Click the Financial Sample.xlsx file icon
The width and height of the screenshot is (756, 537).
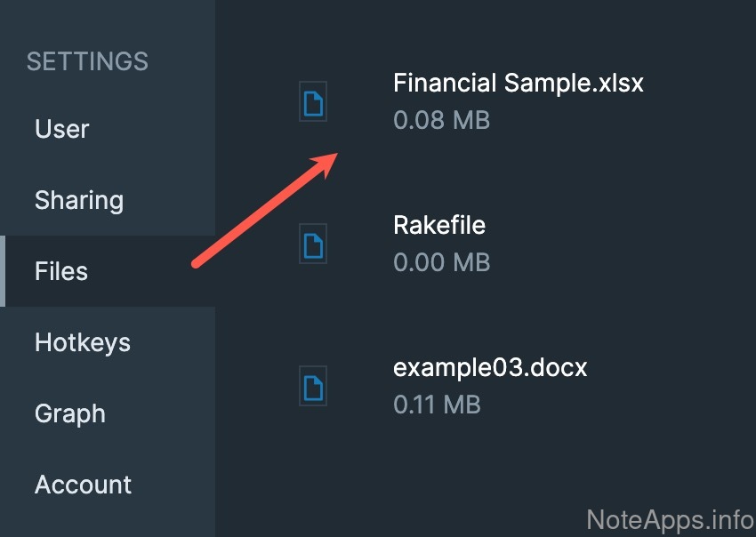point(313,103)
